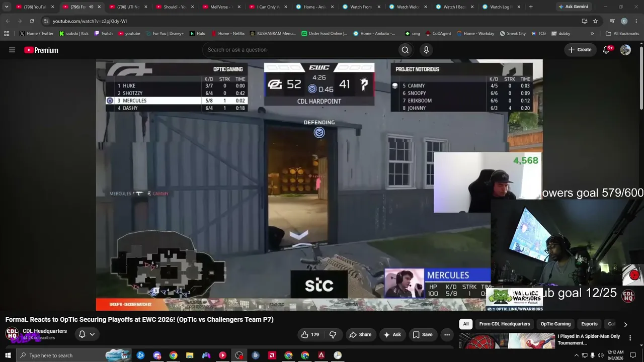Go to YouTube Premium home logo
Viewport: 644px width, 362px height.
pos(41,50)
